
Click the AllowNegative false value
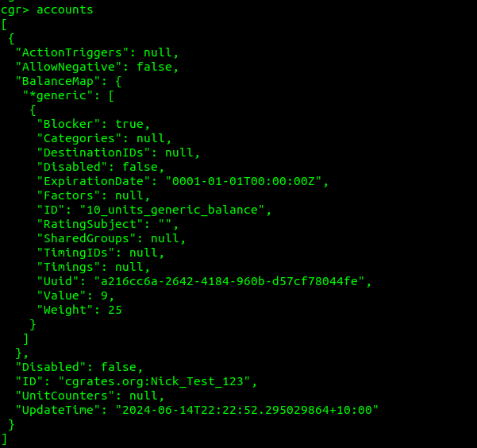(x=154, y=67)
